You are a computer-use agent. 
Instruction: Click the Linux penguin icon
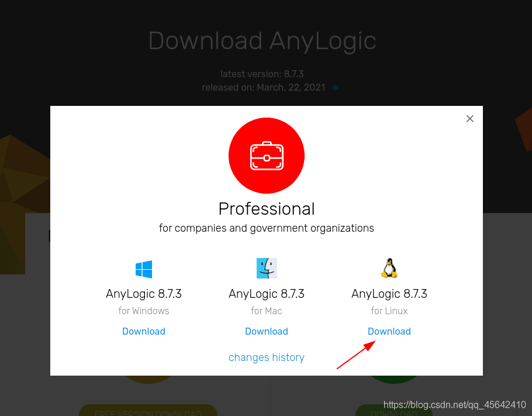coord(389,268)
